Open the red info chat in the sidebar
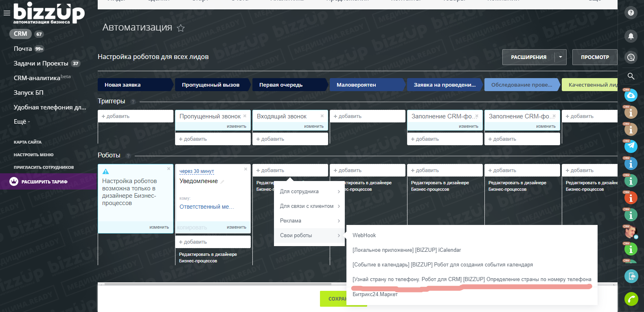 click(631, 197)
